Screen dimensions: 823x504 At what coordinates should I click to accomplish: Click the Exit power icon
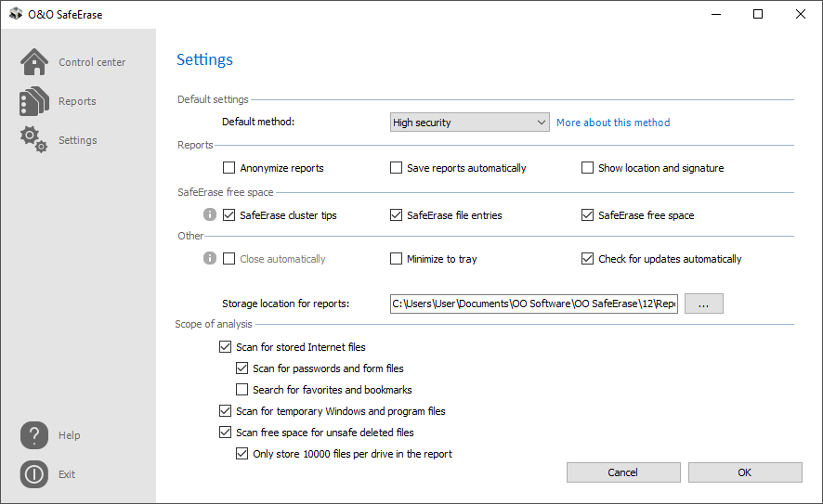tap(34, 474)
